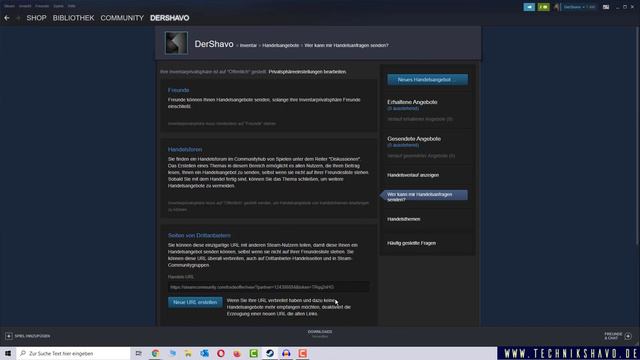The image size is (640, 360).
Task: Open the Steam icon in taskbar
Action: pos(270,353)
